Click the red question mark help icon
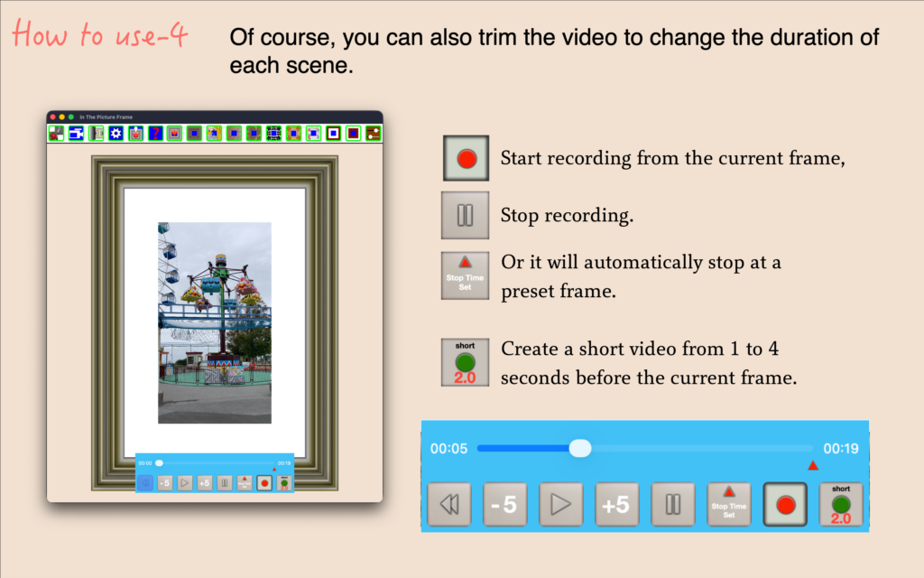 pos(155,134)
